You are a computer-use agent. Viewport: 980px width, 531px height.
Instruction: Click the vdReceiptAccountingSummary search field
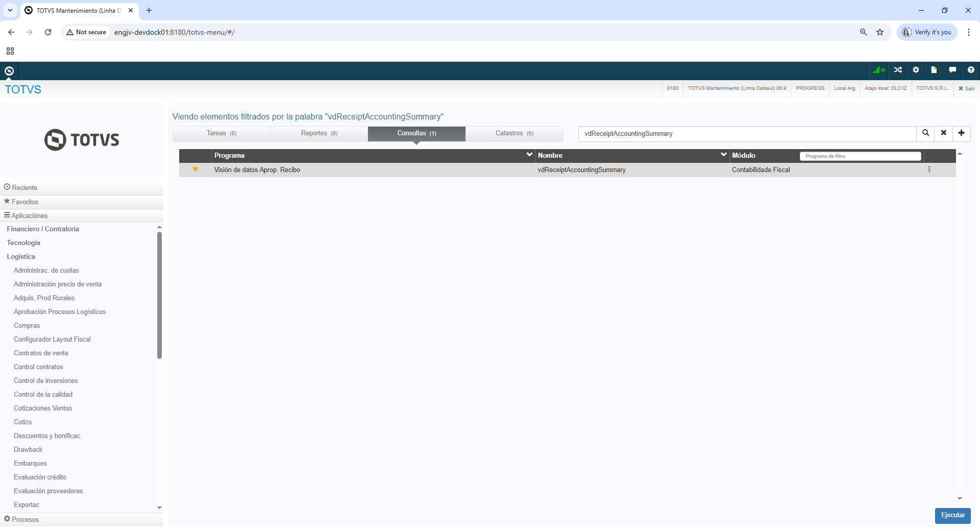(747, 134)
